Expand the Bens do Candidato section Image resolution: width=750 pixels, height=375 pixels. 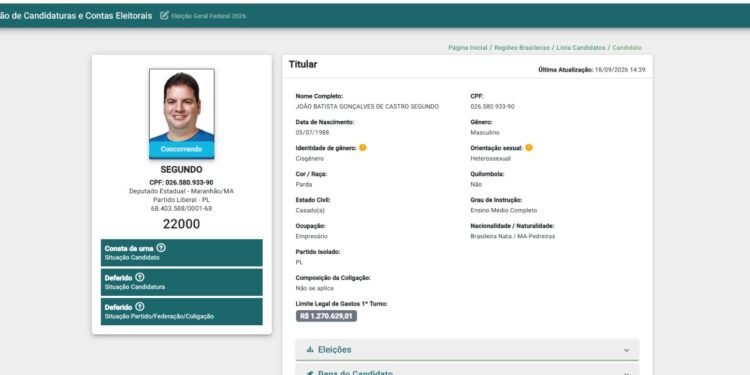point(467,371)
